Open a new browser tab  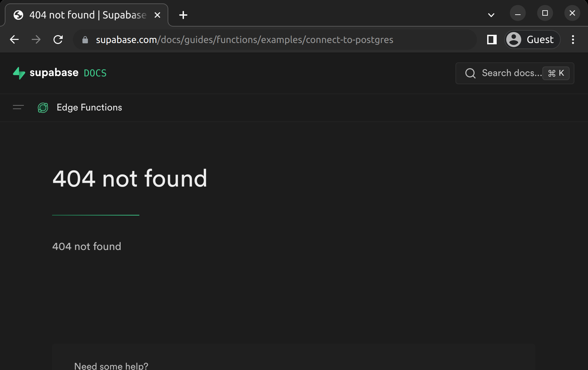click(x=183, y=15)
